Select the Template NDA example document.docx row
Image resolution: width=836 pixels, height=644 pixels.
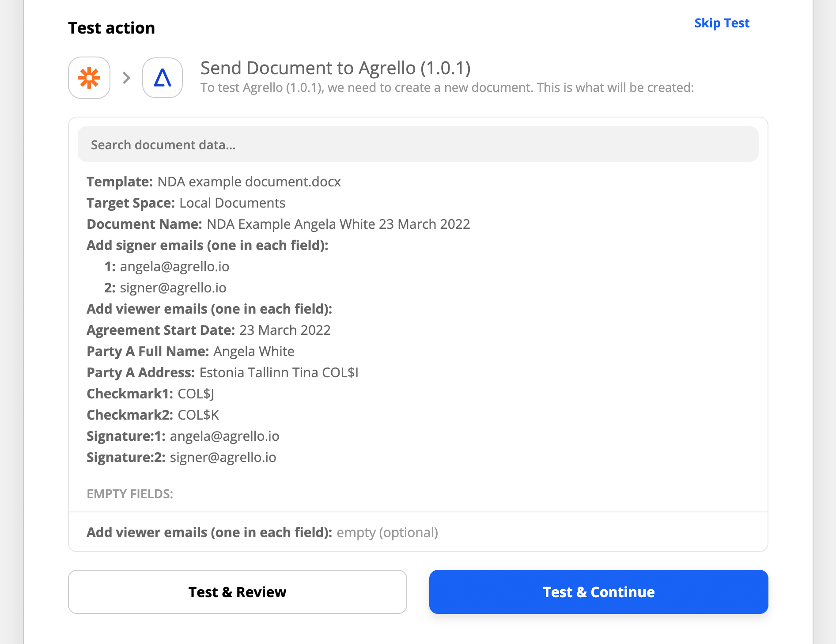tap(214, 182)
